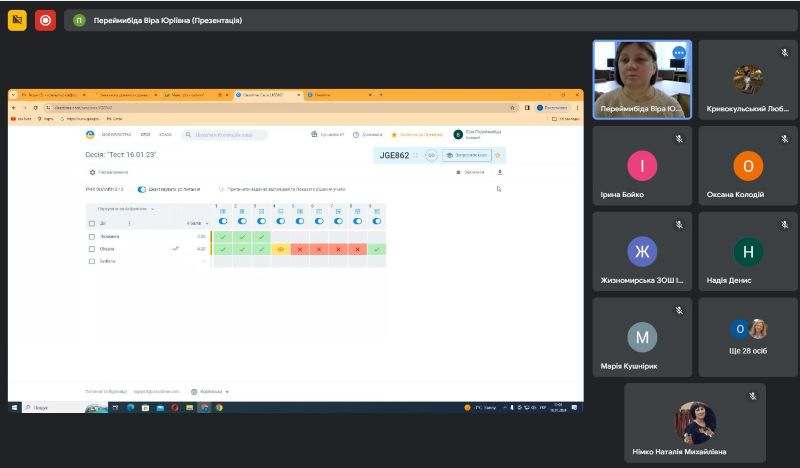Click the download results icon
Image resolution: width=800 pixels, height=468 pixels.
tap(499, 173)
